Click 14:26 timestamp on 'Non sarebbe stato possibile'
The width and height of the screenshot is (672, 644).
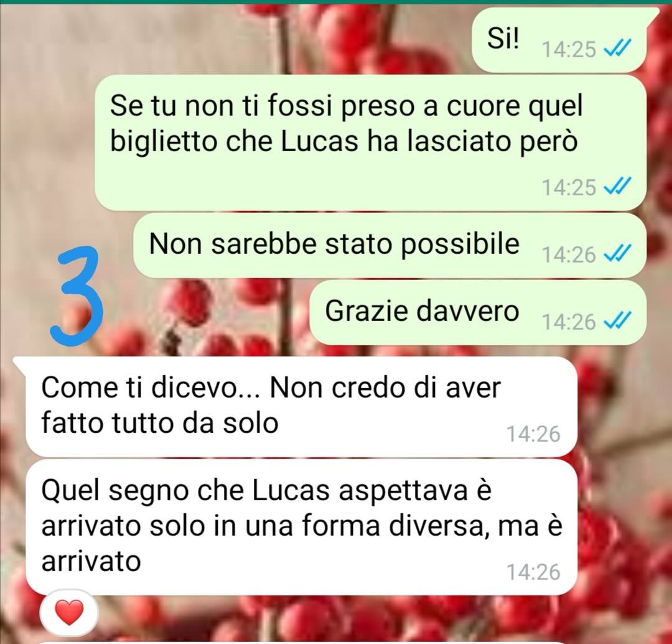click(x=569, y=254)
